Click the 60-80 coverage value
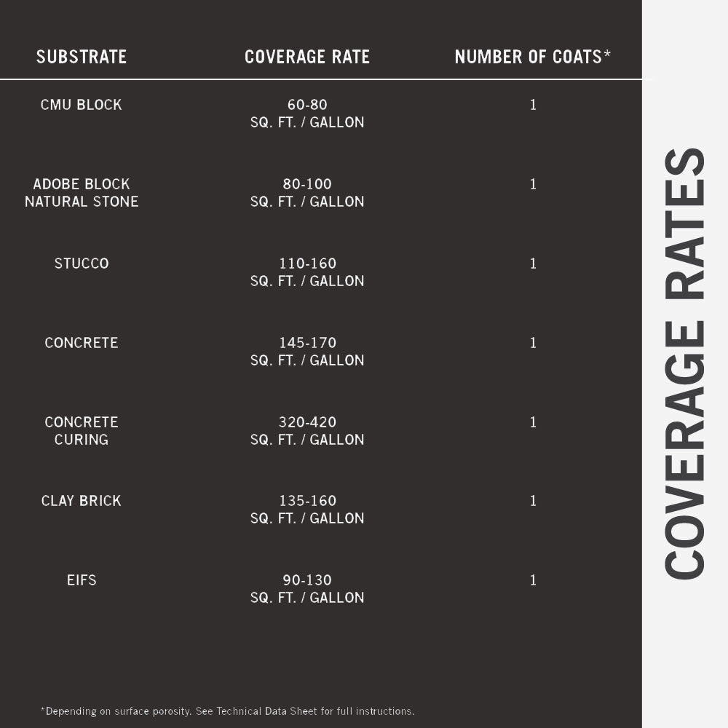The height and width of the screenshot is (728, 728). click(x=306, y=105)
